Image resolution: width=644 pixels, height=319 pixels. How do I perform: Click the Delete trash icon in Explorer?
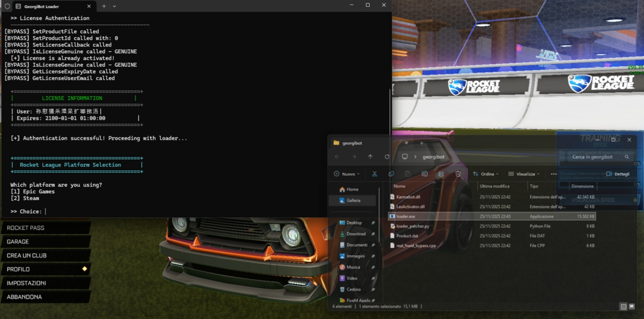tap(458, 174)
